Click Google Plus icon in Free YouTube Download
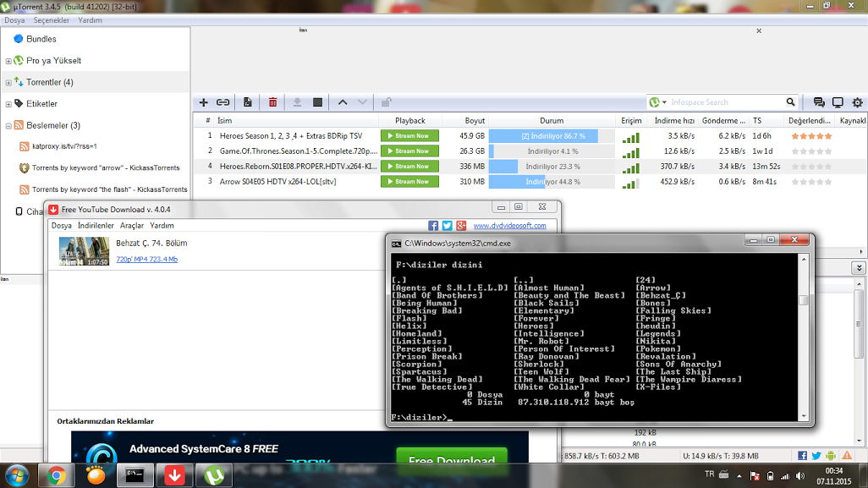The image size is (868, 488). (462, 226)
